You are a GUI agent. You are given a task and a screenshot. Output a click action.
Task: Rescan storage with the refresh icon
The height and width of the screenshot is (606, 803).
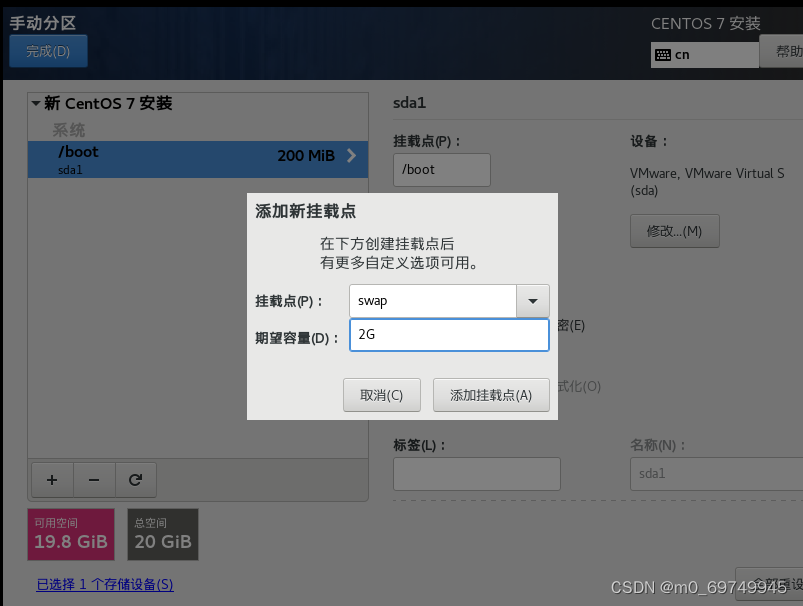pyautogui.click(x=136, y=480)
